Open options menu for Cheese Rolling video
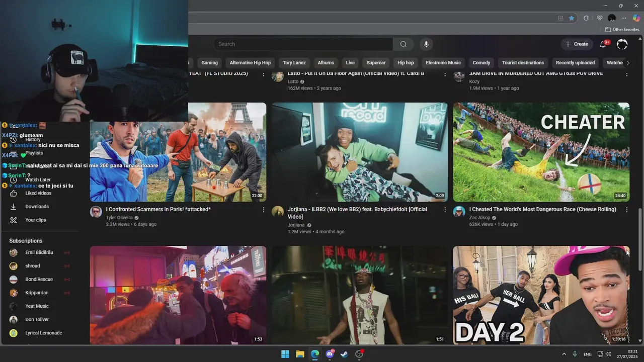The image size is (644, 362). [x=626, y=210]
